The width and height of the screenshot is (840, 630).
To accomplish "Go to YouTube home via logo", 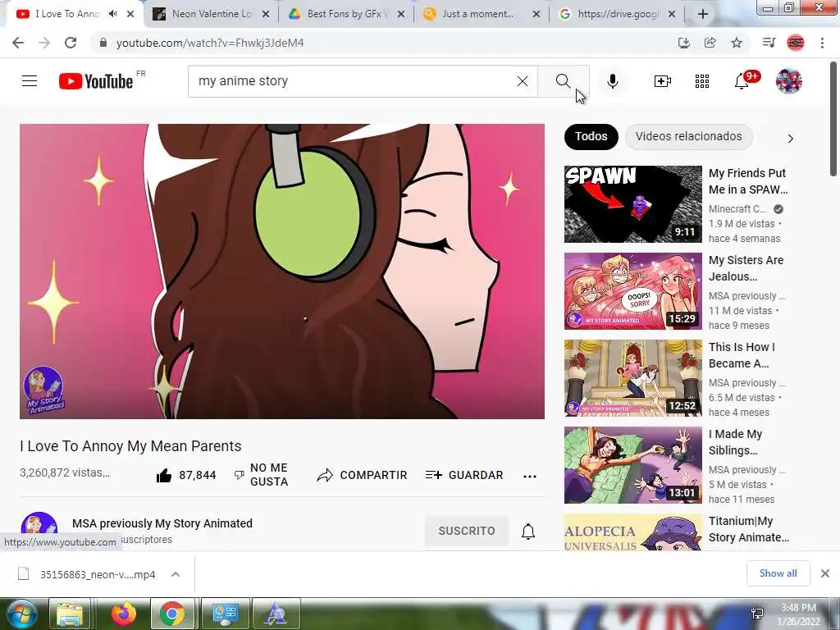I will point(97,81).
